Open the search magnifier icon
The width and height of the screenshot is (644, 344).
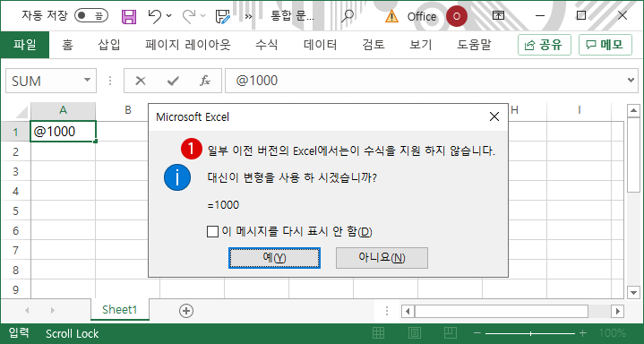348,16
